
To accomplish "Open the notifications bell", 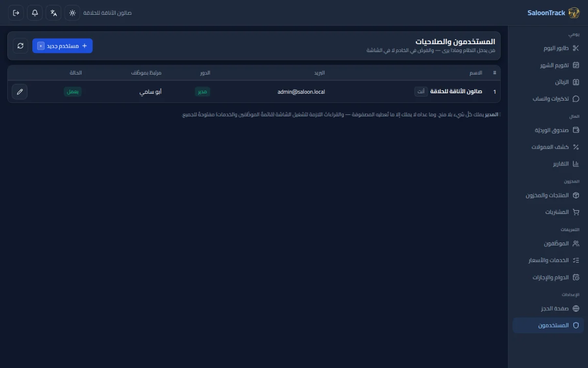I will coord(35,13).
